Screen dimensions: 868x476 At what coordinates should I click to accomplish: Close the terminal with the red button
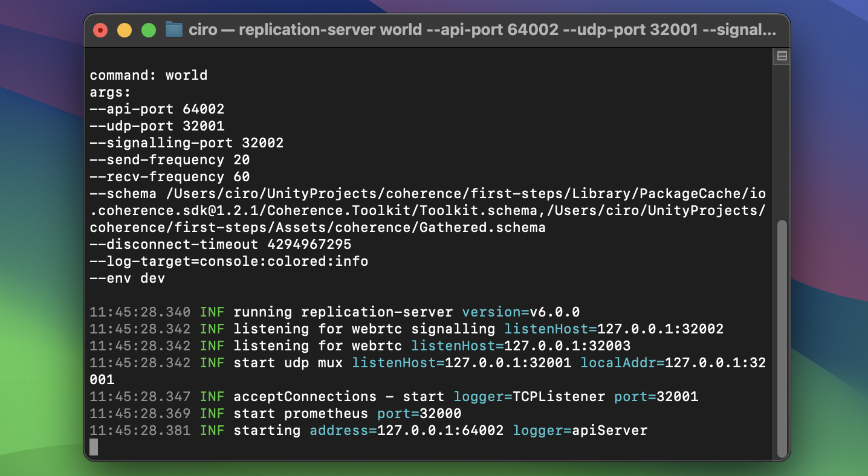click(x=100, y=30)
